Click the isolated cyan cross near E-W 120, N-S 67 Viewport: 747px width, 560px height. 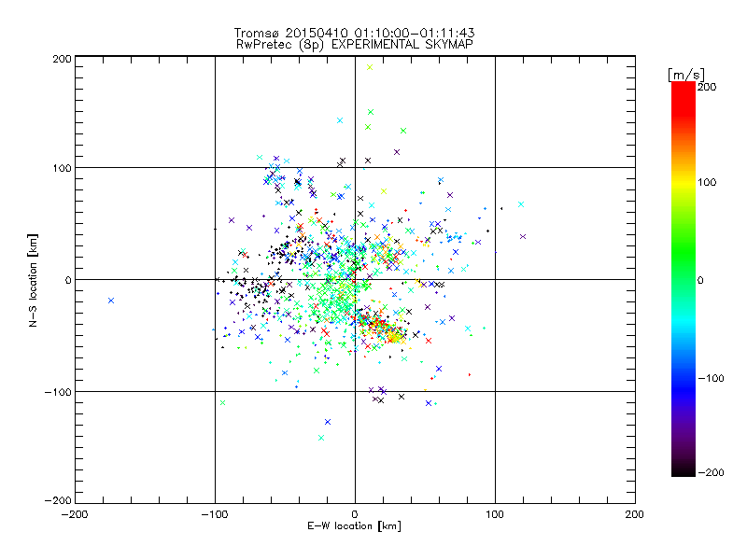[x=521, y=204]
